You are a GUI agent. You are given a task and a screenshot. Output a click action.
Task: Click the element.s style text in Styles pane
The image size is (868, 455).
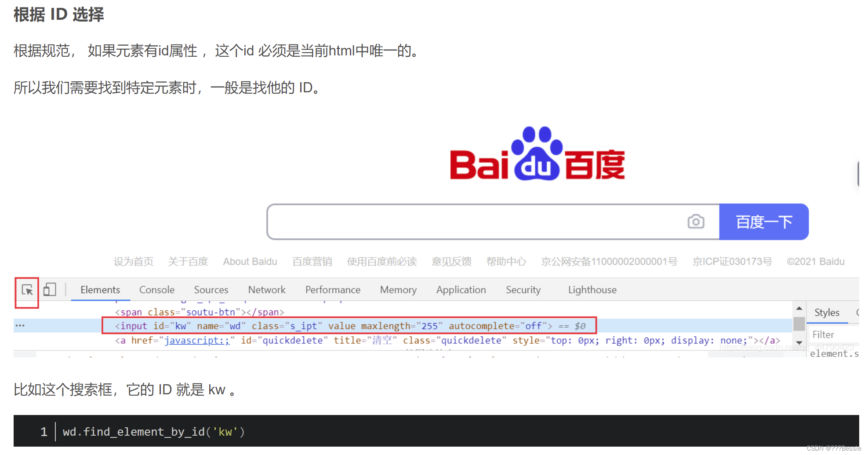point(834,353)
